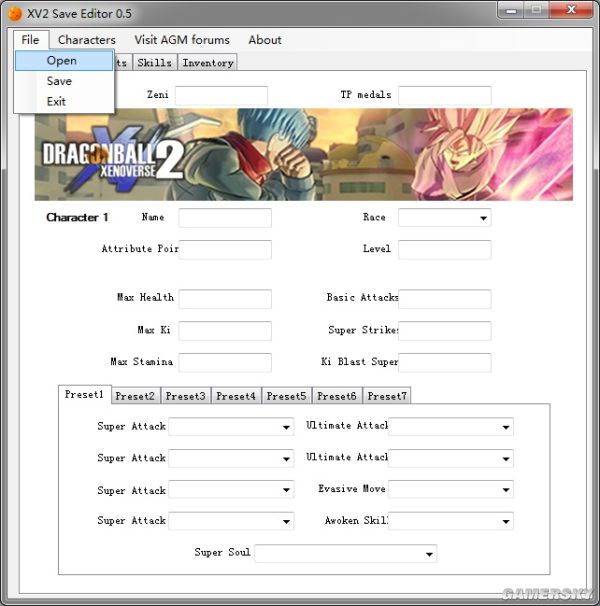The image size is (600, 606).
Task: Click the Super Strikes field
Action: point(445,331)
